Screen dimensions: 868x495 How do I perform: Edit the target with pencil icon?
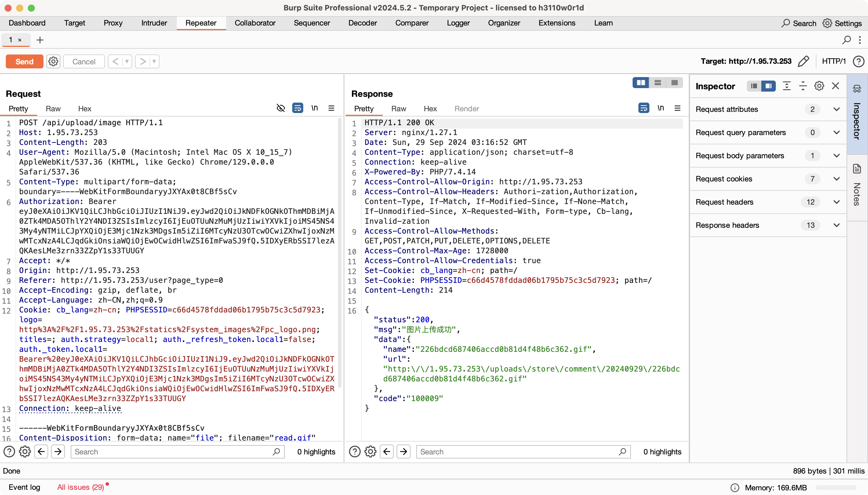coord(803,61)
